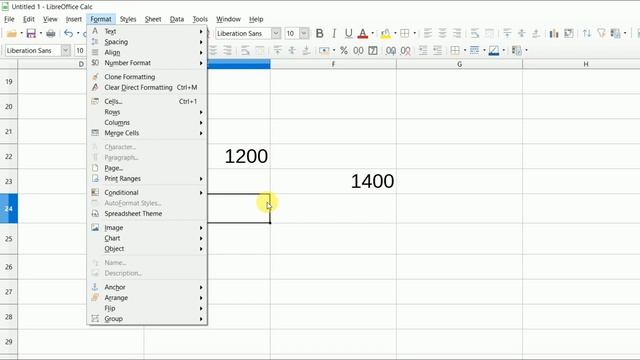Click Conditional Formatting icon after Border Color
Viewport: 640px width, 360px height.
coord(517,51)
